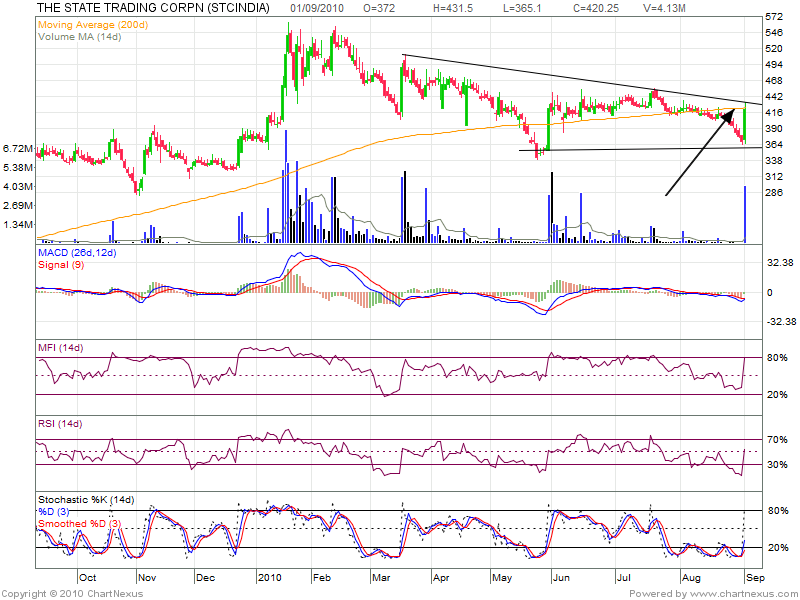This screenshot has height=600, width=800.
Task: Click the Stochastic %K (14d) label
Action: point(86,499)
